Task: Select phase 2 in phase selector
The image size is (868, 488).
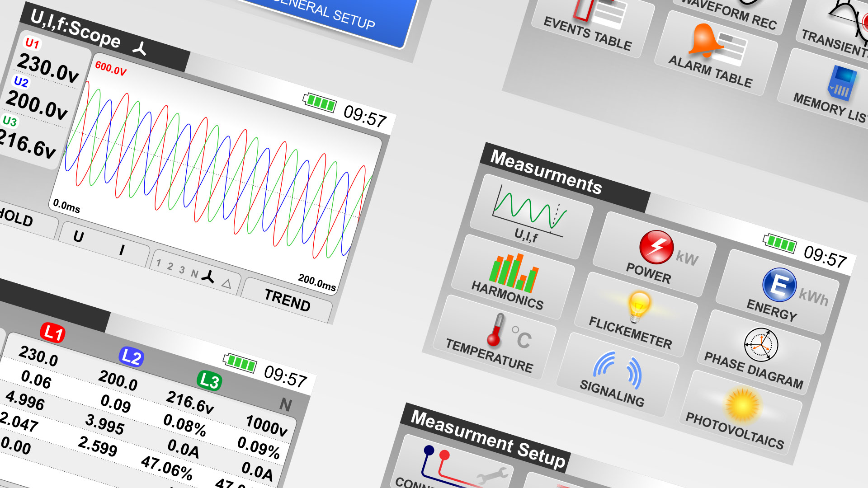Action: 170,266
